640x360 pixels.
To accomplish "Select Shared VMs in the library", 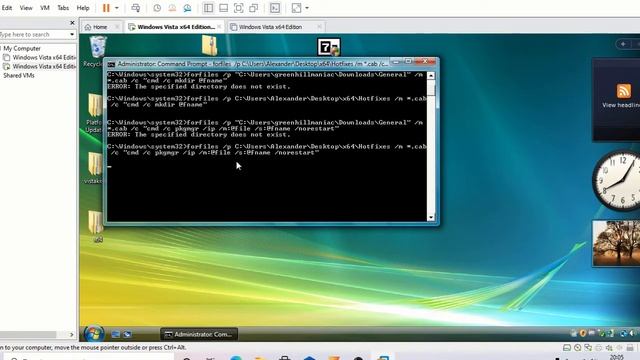I will coord(19,76).
